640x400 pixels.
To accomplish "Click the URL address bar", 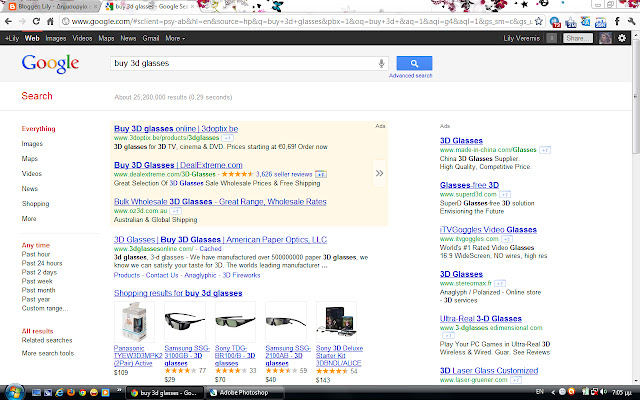I will (301, 21).
